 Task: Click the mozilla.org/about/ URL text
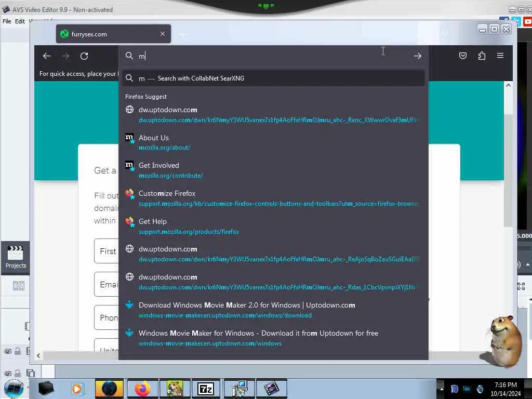[165, 148]
